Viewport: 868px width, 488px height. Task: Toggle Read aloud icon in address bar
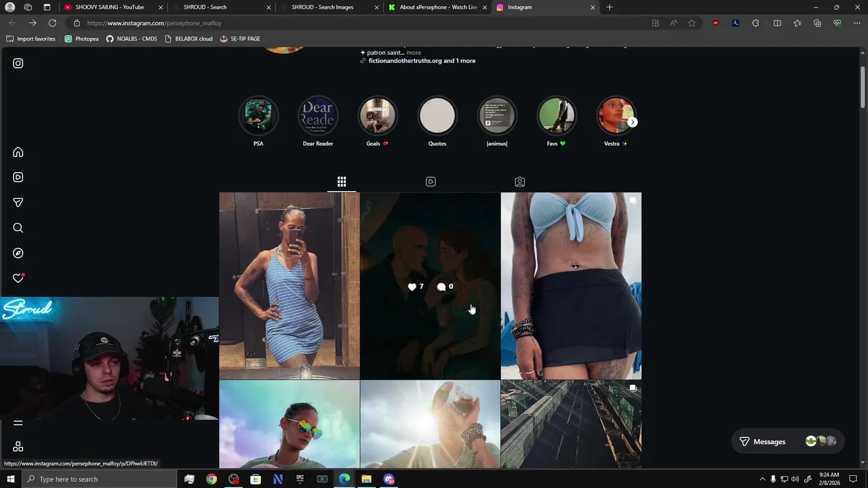click(x=673, y=23)
